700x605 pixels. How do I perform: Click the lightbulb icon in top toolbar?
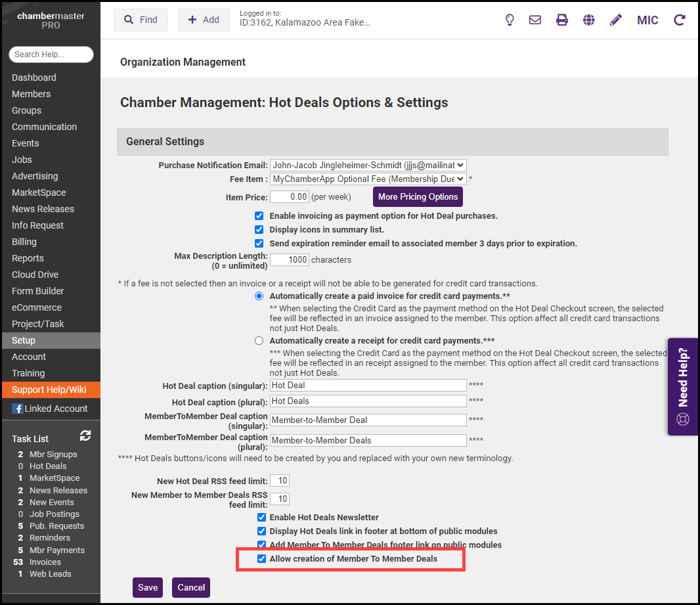coord(510,20)
